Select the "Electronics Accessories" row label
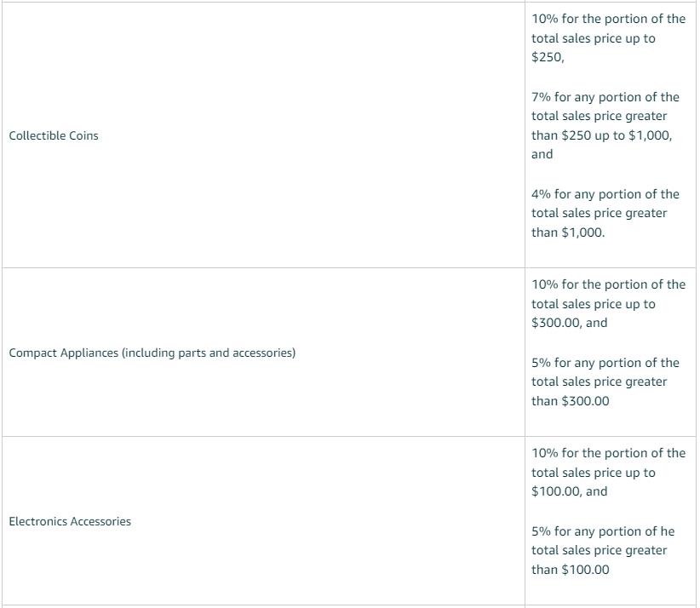This screenshot has height=608, width=700. tap(70, 521)
